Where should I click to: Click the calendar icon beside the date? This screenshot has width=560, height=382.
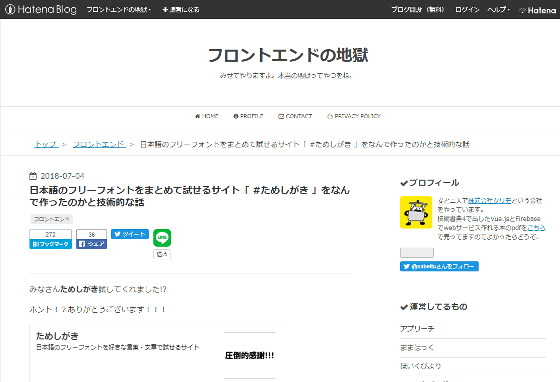coord(33,176)
